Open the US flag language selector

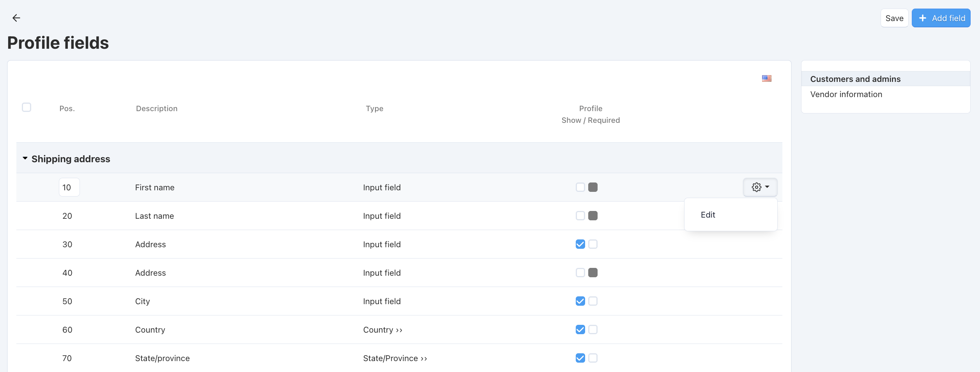point(766,78)
